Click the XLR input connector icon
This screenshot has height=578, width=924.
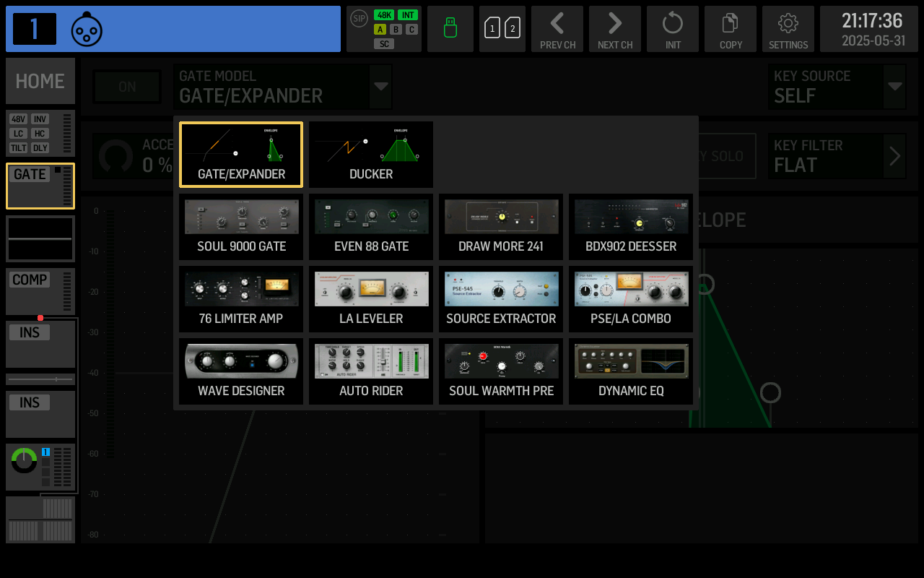pos(87,30)
